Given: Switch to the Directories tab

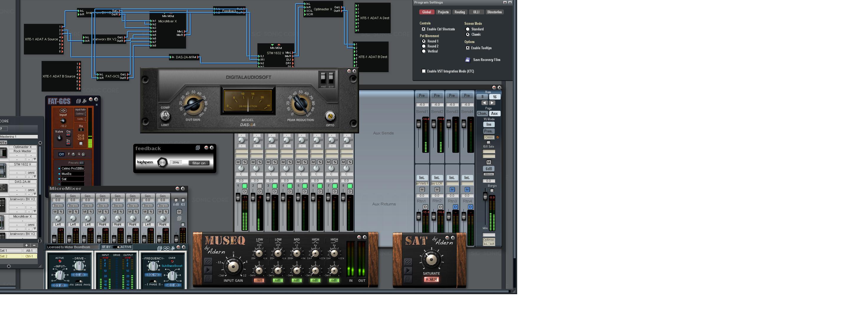Looking at the screenshot, I should click(x=495, y=12).
